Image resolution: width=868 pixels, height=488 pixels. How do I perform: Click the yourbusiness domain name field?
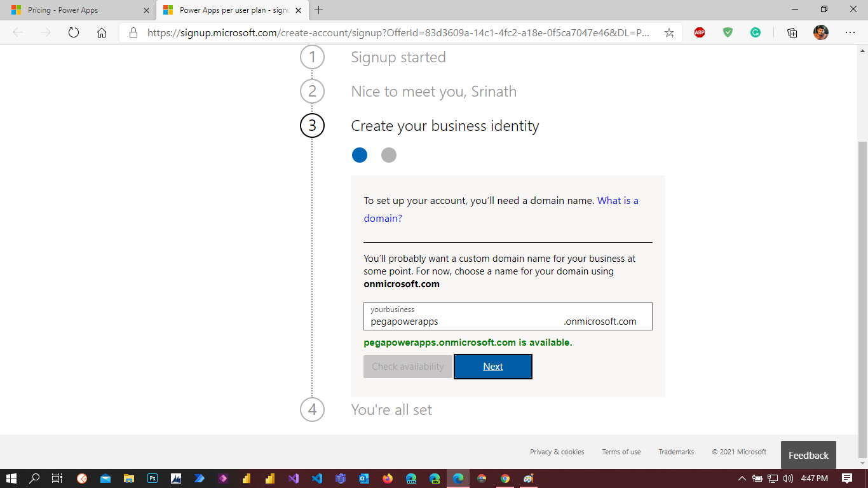point(464,321)
